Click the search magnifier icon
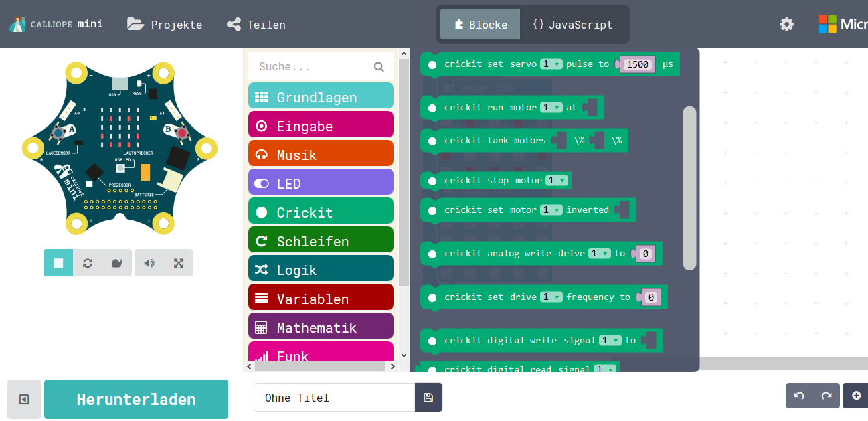This screenshot has width=868, height=421. pos(379,66)
